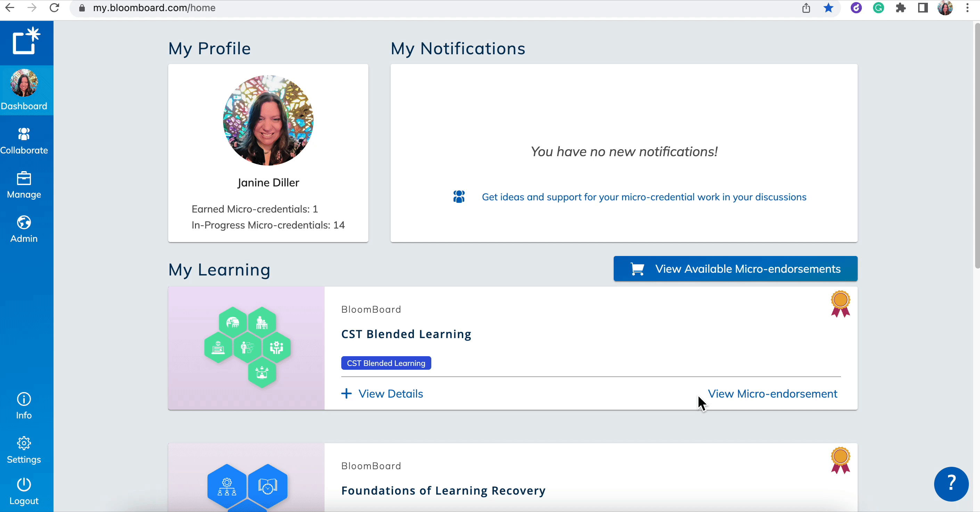Click the share page icon in address bar

coord(806,8)
